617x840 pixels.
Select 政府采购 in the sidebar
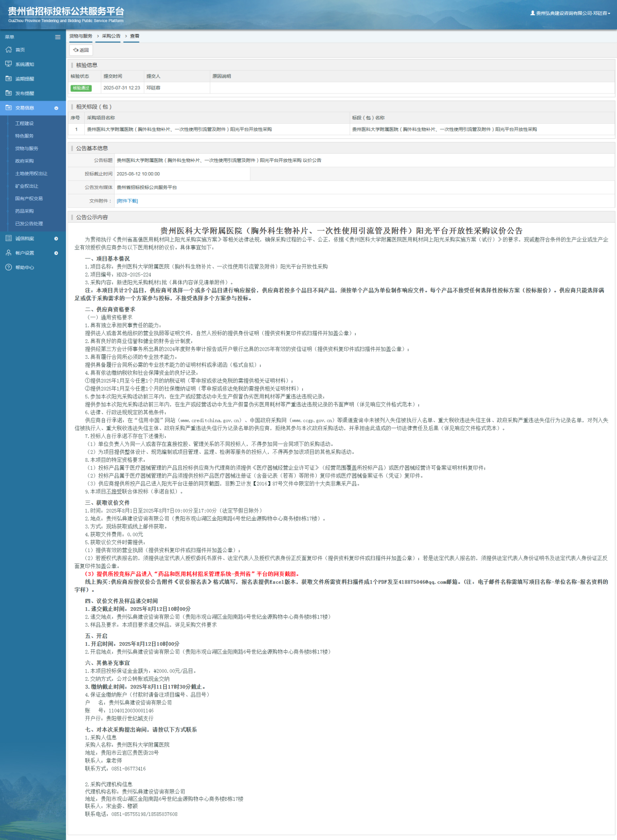(x=24, y=161)
